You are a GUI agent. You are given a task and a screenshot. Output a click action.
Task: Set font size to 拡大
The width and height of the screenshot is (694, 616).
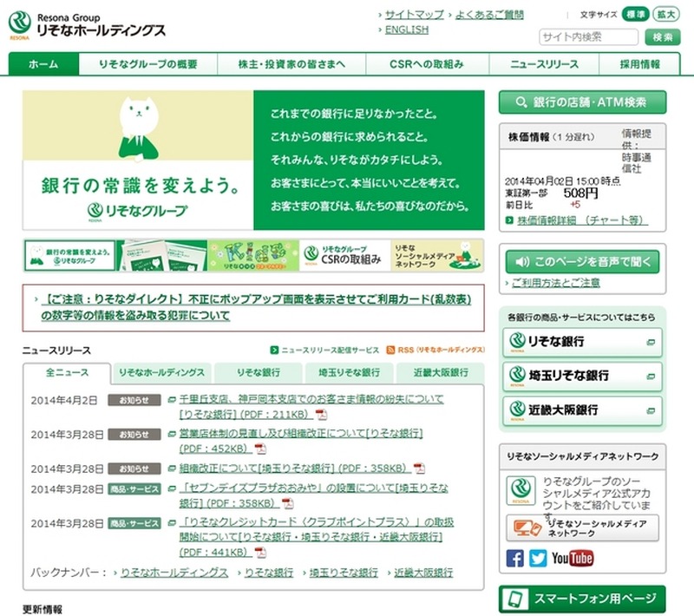tap(665, 15)
